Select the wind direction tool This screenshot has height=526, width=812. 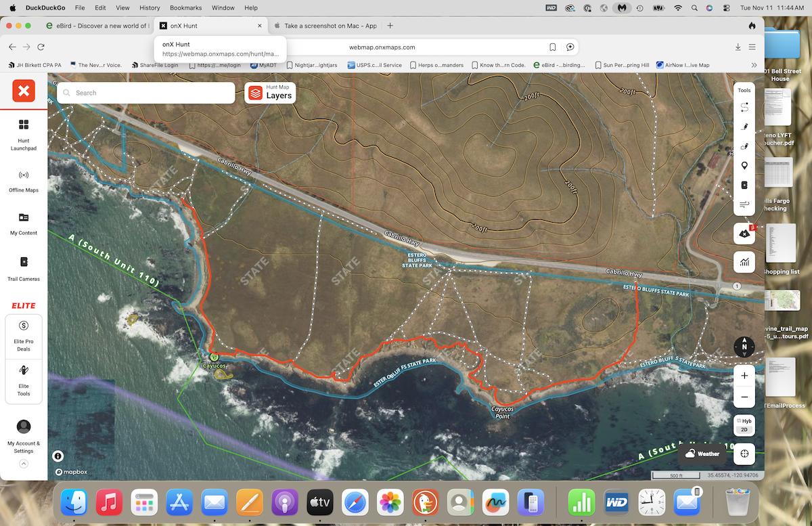pos(744,203)
